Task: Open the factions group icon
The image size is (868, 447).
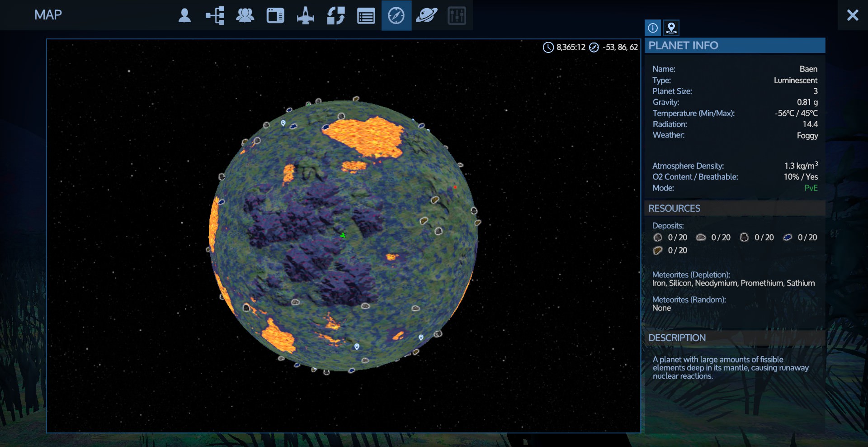Action: [245, 15]
